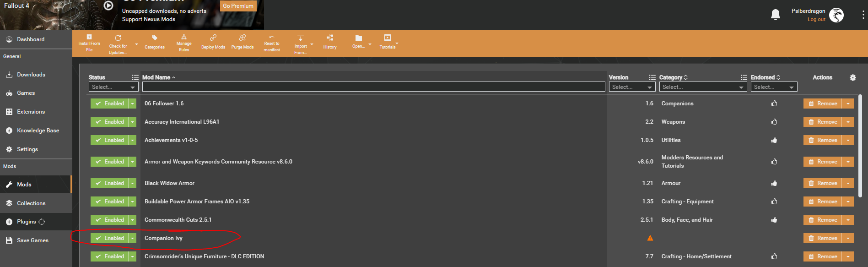Remove Crimsomrider's Unique Furniture mod
Viewport: 868px width, 267px height.
point(823,256)
